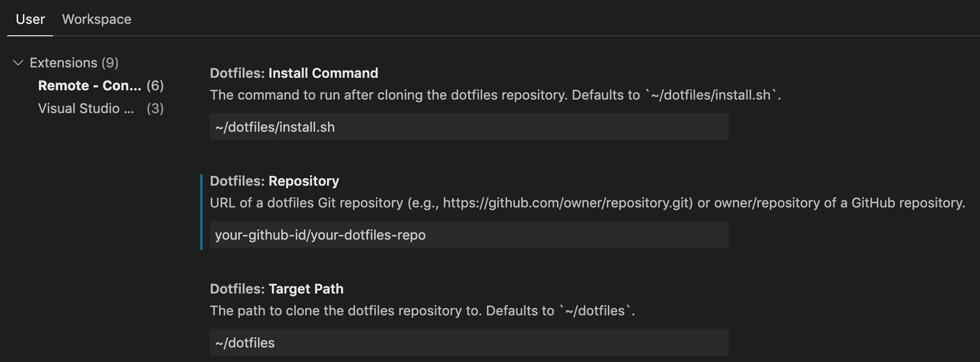
Task: Click the (3) count beside Visual Studio
Action: [155, 108]
